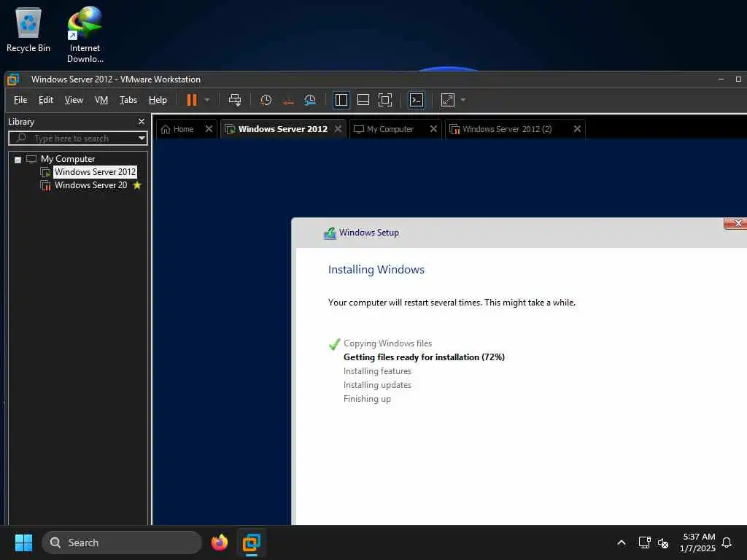Click the Finishing up step text
This screenshot has width=747, height=560.
(368, 399)
